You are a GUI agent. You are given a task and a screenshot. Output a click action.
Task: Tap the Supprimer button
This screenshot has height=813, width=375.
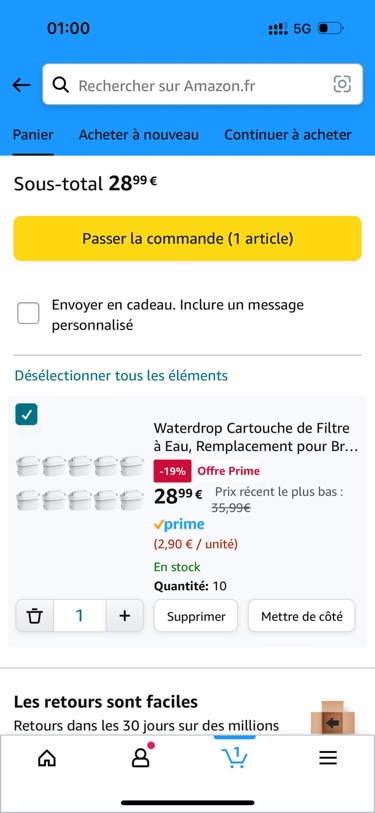(196, 616)
